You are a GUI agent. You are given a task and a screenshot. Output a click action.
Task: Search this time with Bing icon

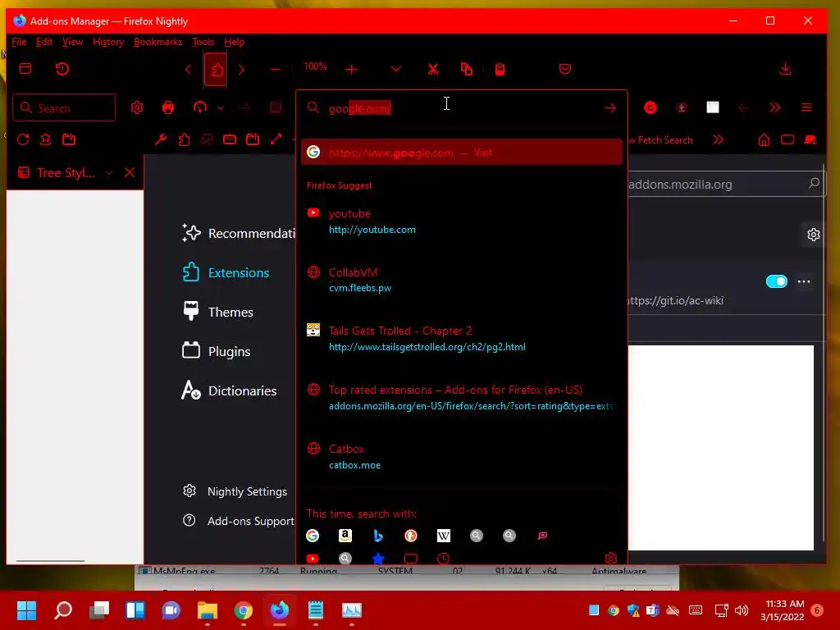click(378, 535)
